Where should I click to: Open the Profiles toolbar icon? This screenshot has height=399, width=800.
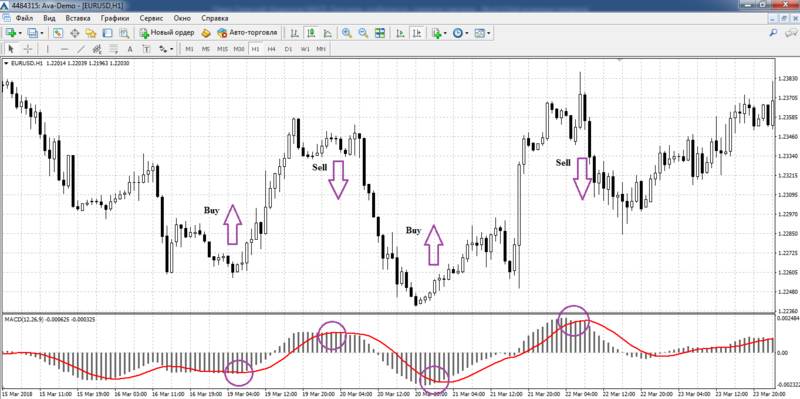point(32,33)
